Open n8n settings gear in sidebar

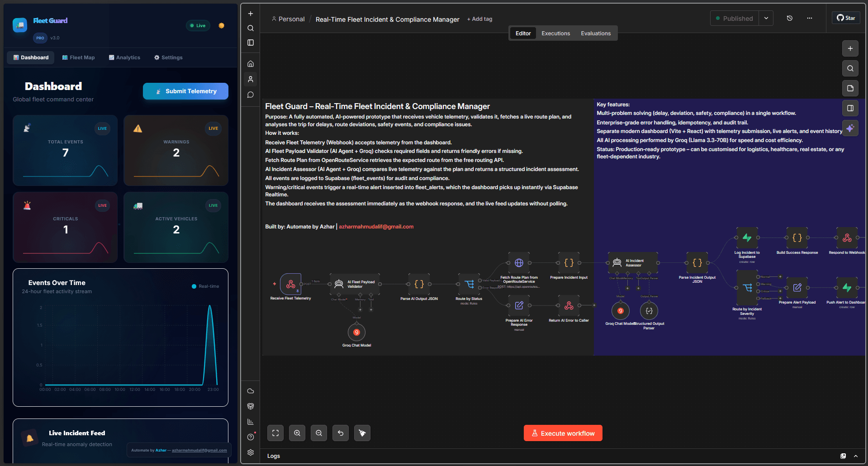tap(251, 452)
